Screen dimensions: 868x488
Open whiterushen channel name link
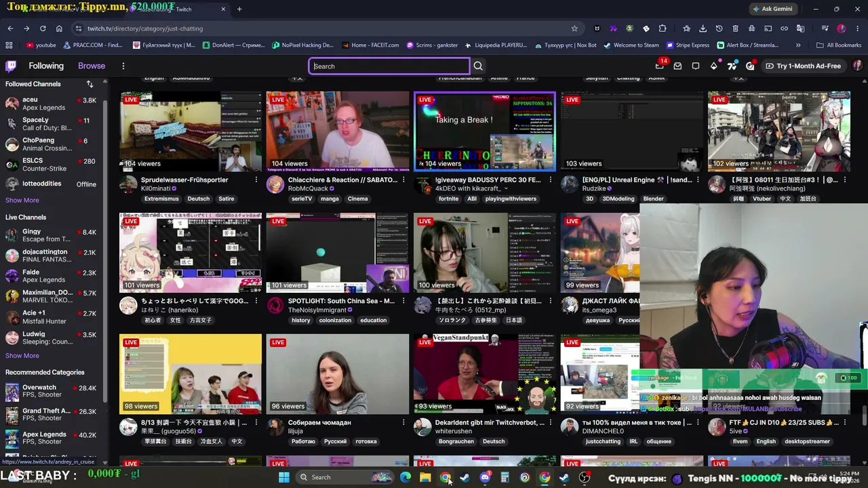(454, 431)
